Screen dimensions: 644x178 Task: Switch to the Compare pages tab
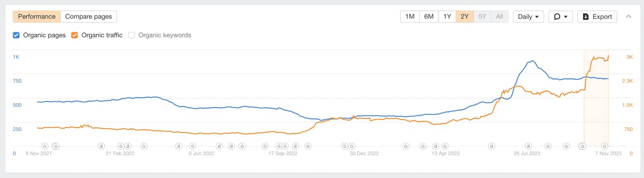(x=88, y=16)
